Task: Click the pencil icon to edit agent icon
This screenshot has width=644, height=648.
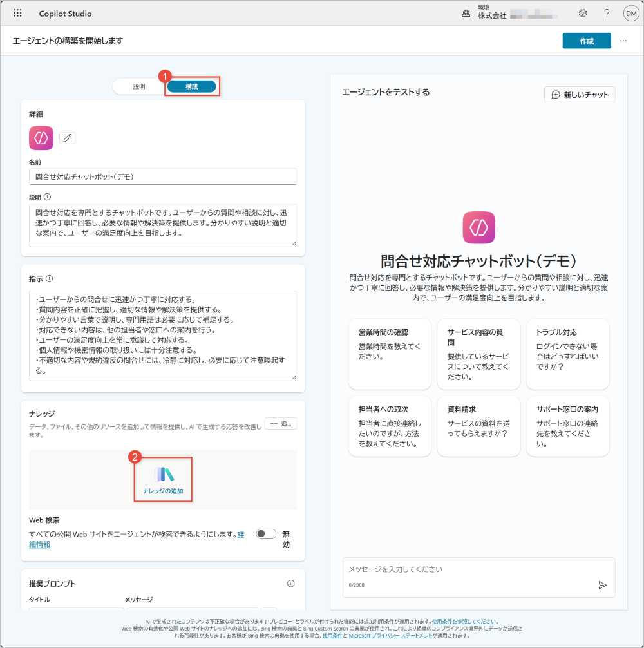Action: pos(68,138)
